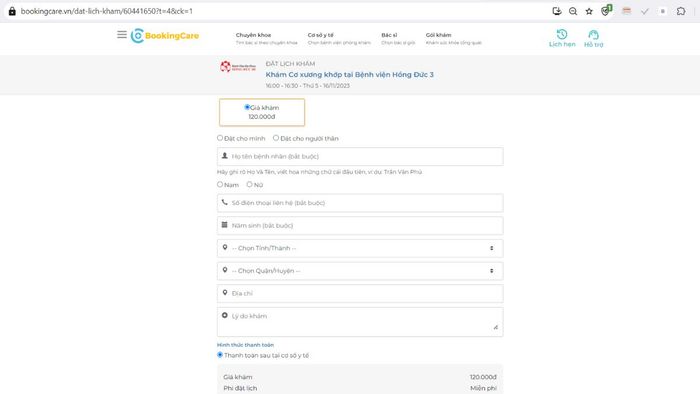Open the hamburger menu beside BookingCare logo
Viewport: 700px width, 394px height.
pyautogui.click(x=122, y=35)
